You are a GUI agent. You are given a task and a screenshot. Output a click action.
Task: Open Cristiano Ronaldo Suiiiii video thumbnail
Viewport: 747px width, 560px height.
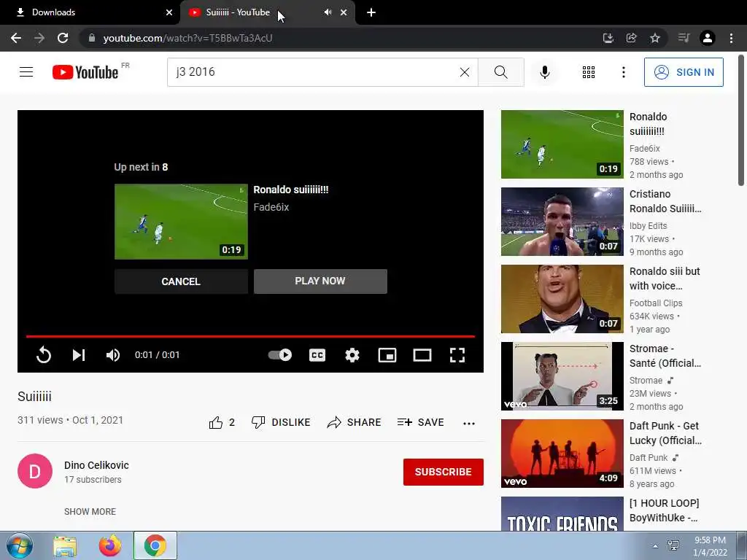pos(562,222)
